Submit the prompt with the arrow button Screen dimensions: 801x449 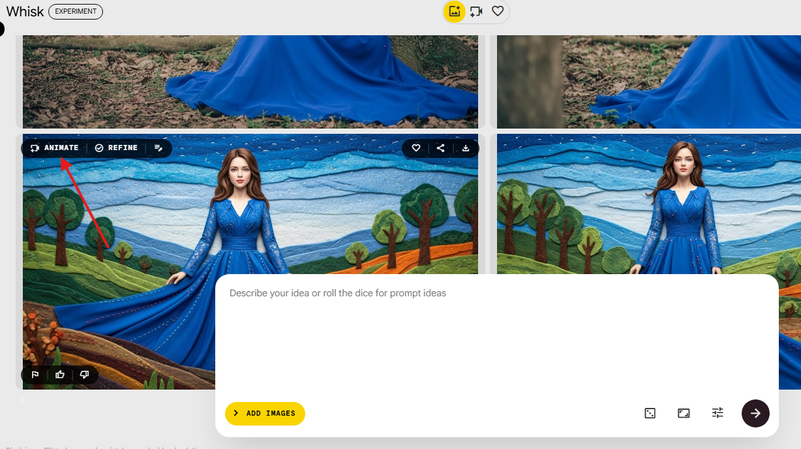[756, 413]
